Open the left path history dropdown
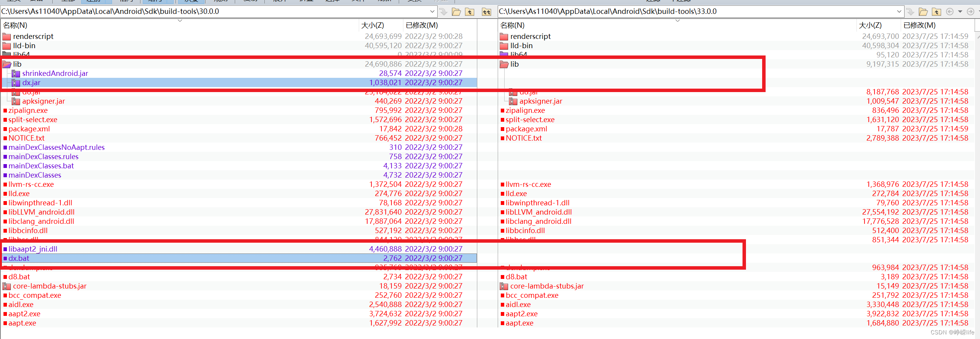This screenshot has height=339, width=980. tap(432, 12)
